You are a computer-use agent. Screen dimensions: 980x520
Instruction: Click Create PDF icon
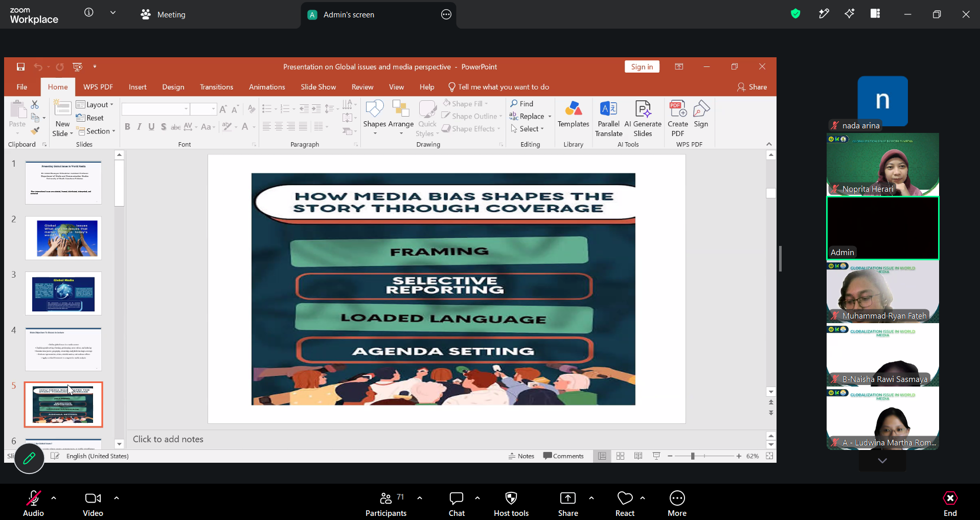(x=678, y=119)
